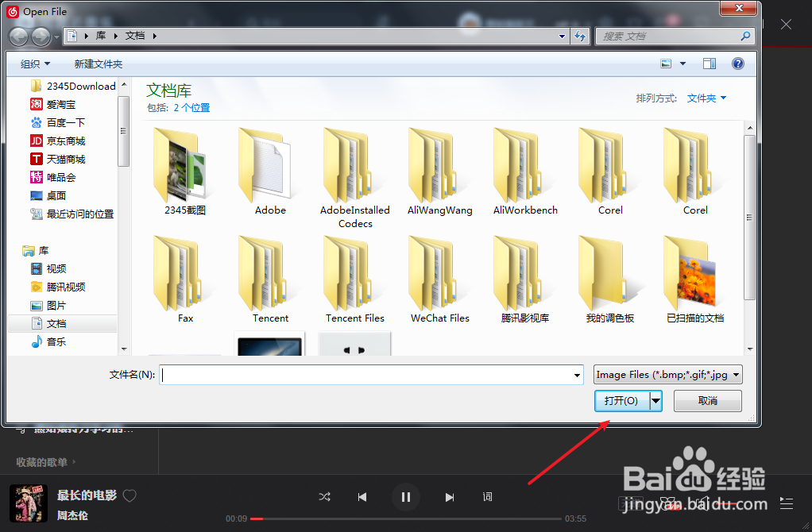The width and height of the screenshot is (812, 532).
Task: Click the change view icon
Action: pyautogui.click(x=666, y=64)
